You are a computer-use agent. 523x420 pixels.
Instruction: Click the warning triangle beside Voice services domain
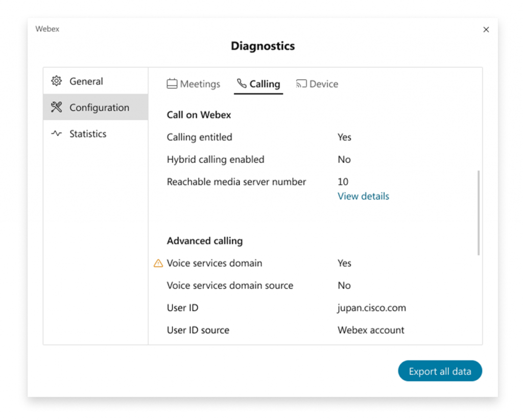[158, 263]
